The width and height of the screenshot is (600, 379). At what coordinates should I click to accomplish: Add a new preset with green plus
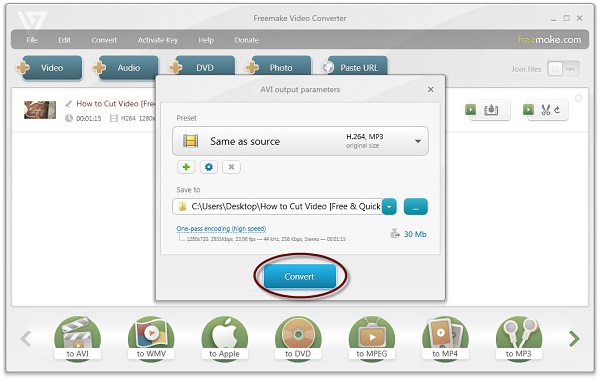[x=186, y=167]
